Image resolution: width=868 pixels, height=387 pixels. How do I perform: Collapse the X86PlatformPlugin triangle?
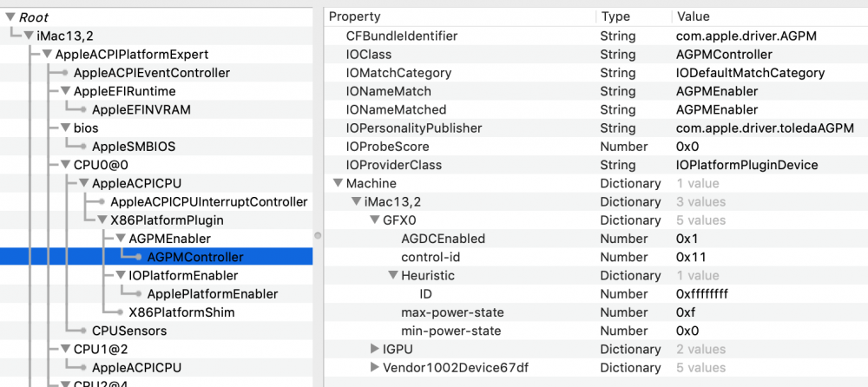click(x=102, y=220)
